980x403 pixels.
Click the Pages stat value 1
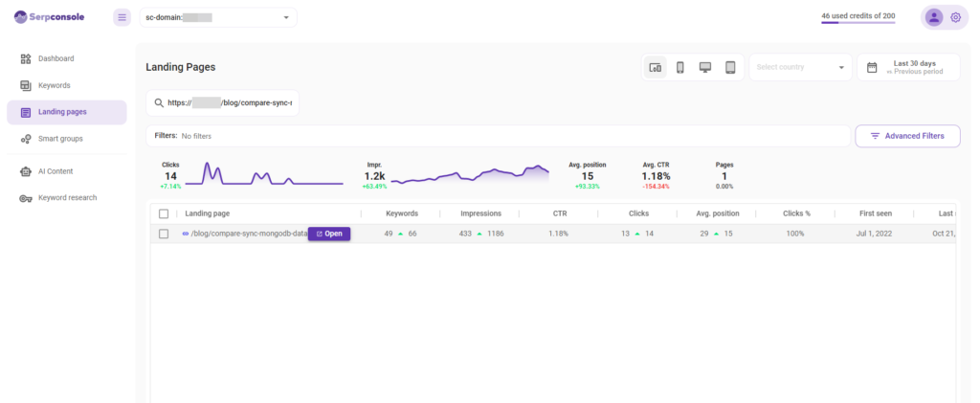point(724,176)
